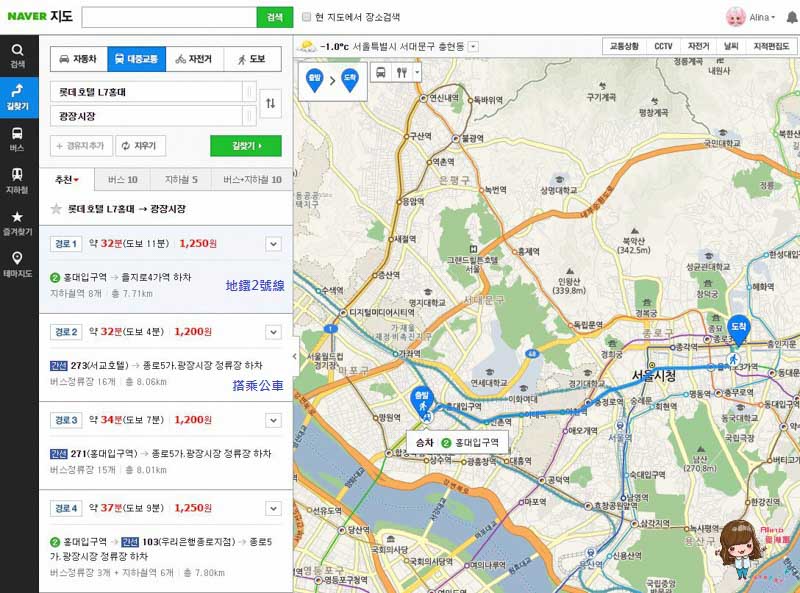
Task: Open overlay options dropdown arrow beside fork icon
Action: tap(417, 72)
